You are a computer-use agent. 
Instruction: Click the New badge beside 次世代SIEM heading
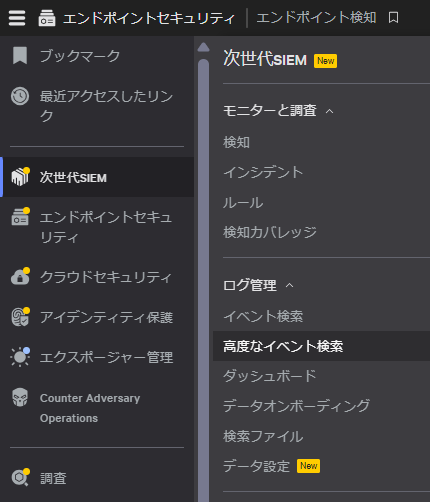click(325, 61)
